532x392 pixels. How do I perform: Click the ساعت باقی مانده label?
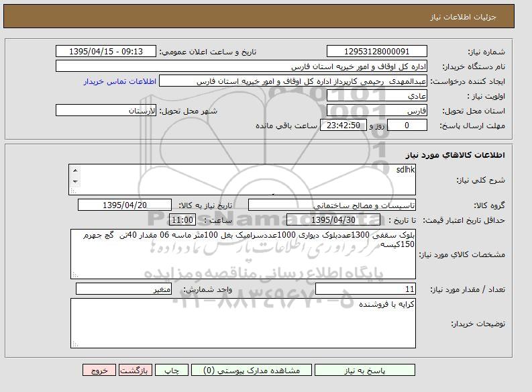[x=286, y=126]
